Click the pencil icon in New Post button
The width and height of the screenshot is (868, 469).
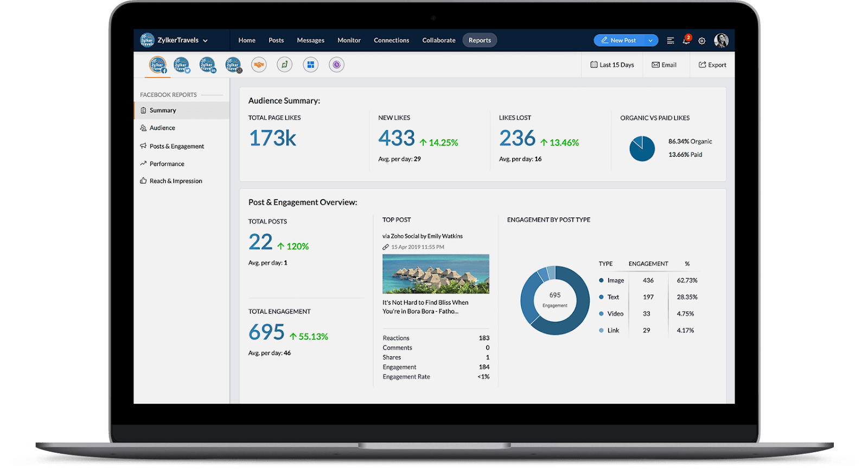tap(604, 40)
